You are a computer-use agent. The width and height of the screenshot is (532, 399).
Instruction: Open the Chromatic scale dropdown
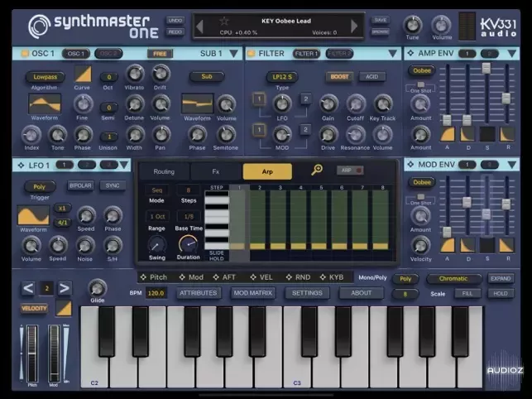(453, 279)
